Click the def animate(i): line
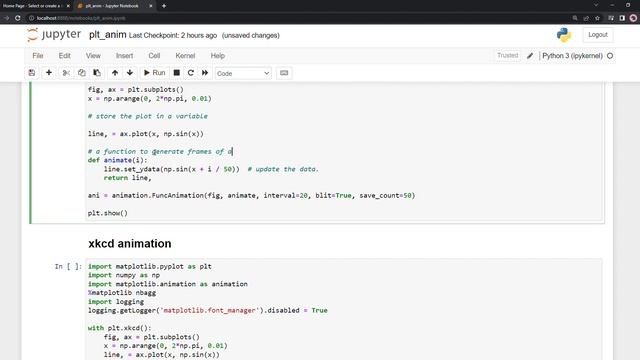640x360 pixels. (x=118, y=160)
